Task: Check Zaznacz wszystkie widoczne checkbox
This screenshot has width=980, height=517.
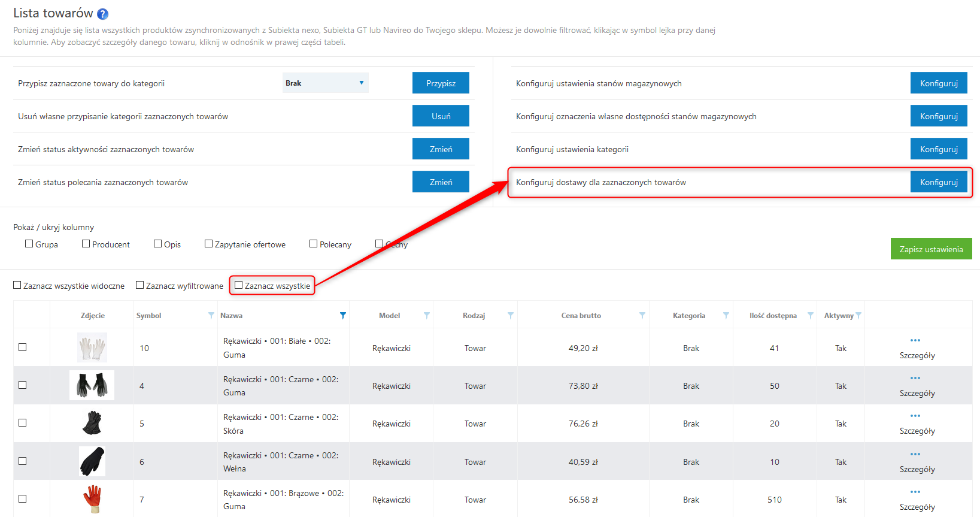Action: click(x=17, y=285)
